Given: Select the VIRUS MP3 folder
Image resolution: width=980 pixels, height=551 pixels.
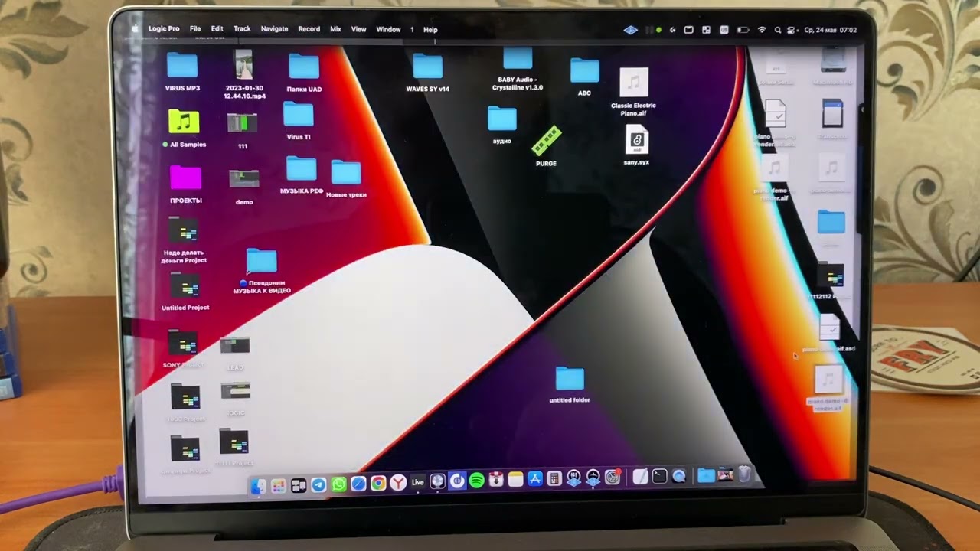Looking at the screenshot, I should [182, 72].
